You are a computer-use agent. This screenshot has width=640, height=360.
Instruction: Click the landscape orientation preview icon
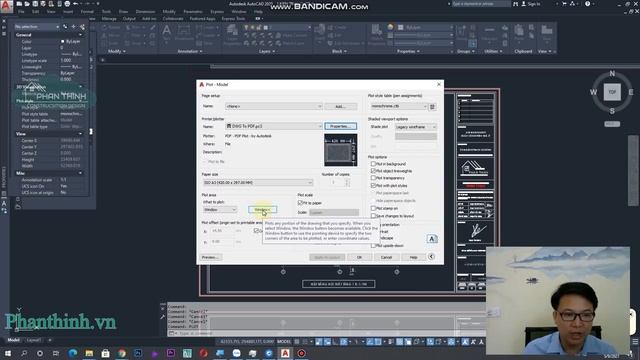pyautogui.click(x=432, y=239)
